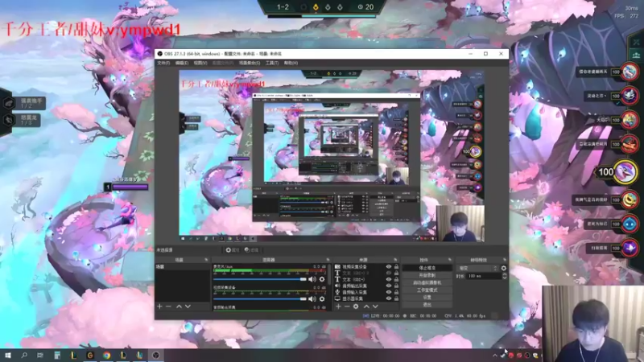Click the 开始录制 start recording button
The image size is (644, 362).
[x=427, y=275]
